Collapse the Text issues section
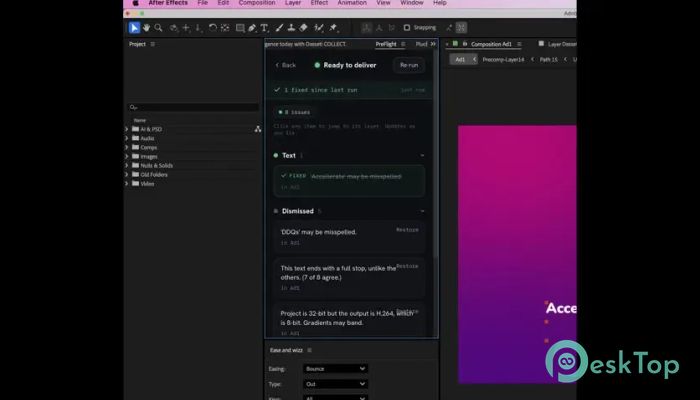 pos(422,155)
